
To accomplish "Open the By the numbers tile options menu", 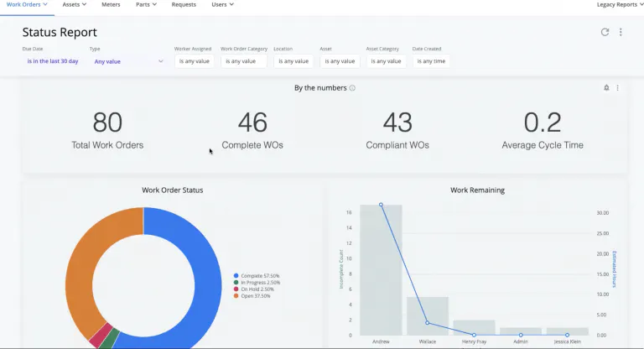I will coord(618,88).
